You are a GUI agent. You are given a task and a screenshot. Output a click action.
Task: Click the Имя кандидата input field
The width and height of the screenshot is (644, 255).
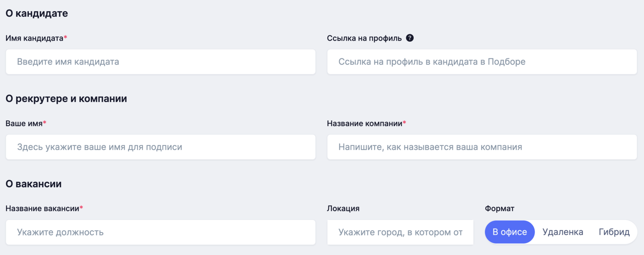[x=160, y=62]
